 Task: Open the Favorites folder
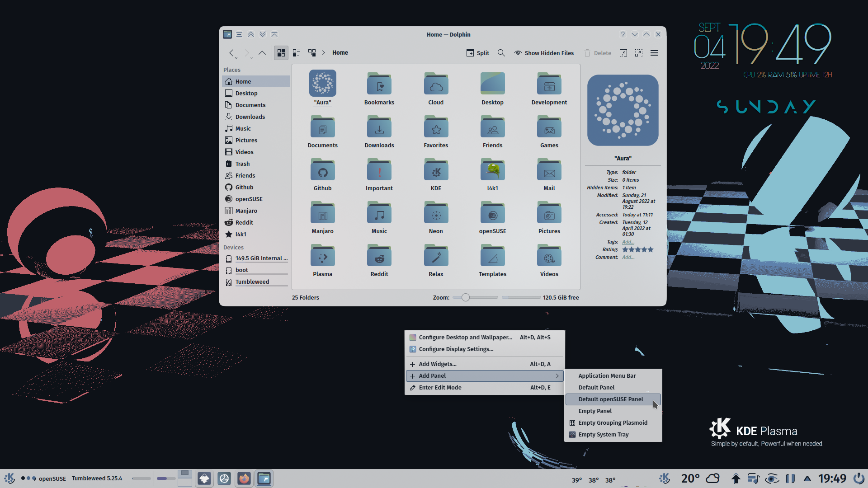(436, 131)
